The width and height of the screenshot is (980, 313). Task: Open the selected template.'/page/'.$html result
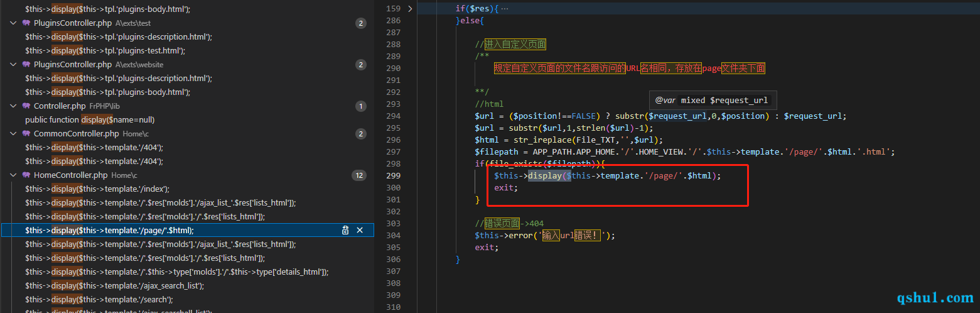(x=109, y=231)
